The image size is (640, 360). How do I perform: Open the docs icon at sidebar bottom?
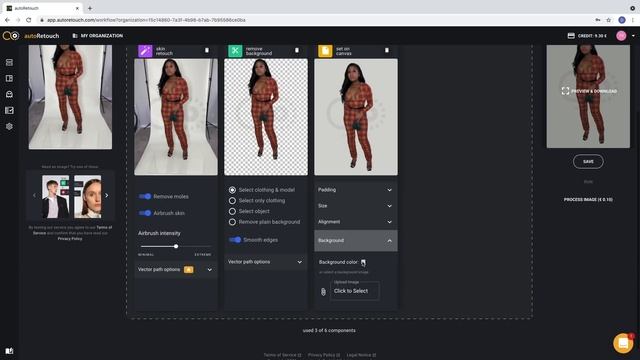coord(9,351)
